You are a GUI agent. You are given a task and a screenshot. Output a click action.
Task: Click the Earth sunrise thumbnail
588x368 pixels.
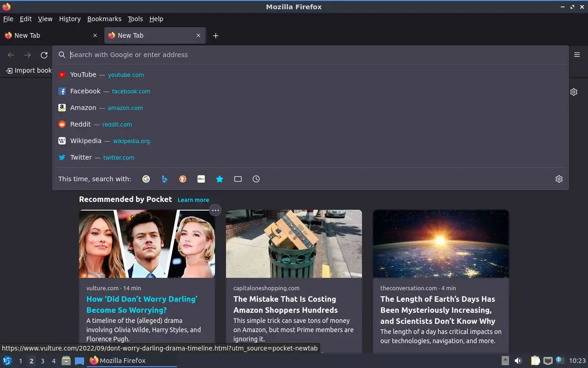click(441, 244)
